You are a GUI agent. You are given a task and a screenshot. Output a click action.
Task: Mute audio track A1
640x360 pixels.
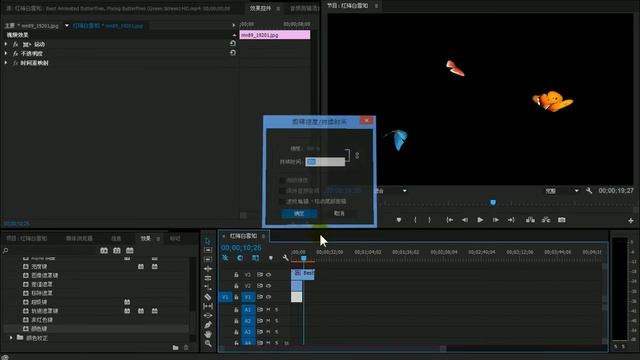tap(269, 310)
